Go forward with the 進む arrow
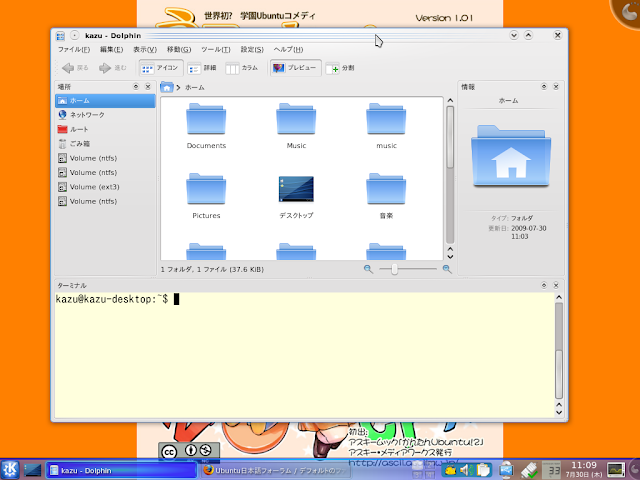The width and height of the screenshot is (640, 480). (112, 68)
